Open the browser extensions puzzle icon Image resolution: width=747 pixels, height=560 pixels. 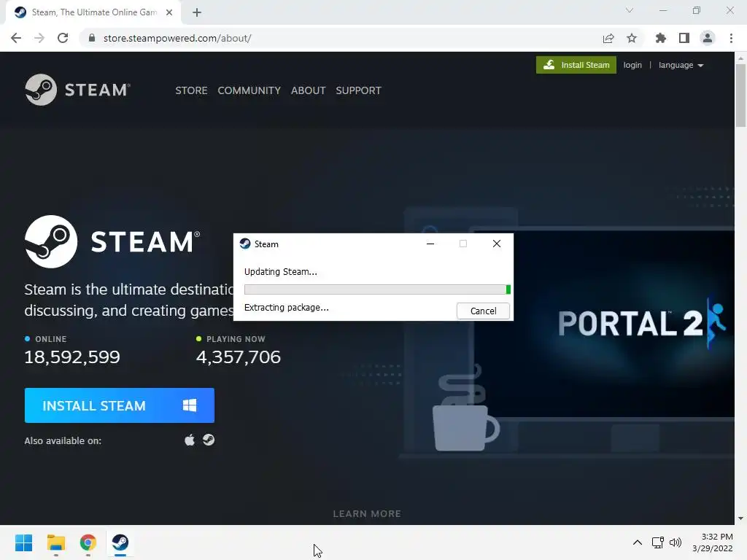click(660, 38)
